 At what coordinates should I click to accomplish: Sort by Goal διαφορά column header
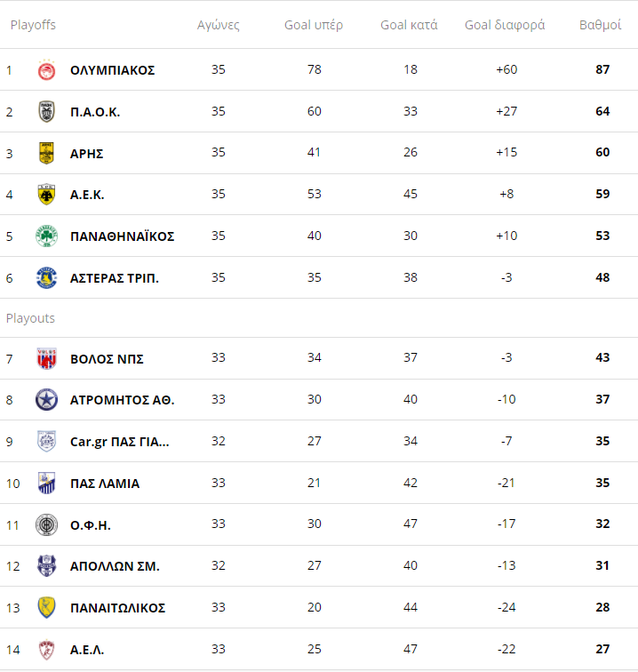coord(505,25)
